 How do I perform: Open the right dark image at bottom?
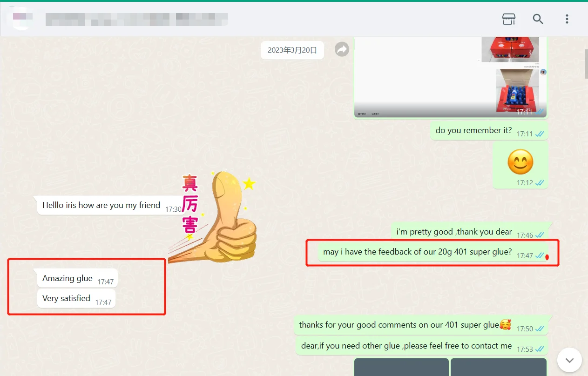click(499, 367)
